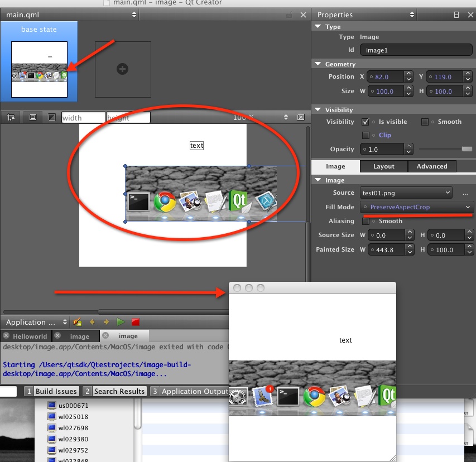Switch to the Layout properties tab
Viewport: 476px width, 462px height.
384,166
